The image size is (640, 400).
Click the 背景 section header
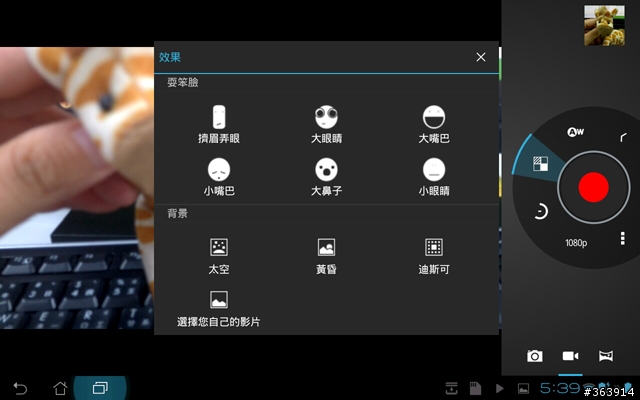pos(178,213)
